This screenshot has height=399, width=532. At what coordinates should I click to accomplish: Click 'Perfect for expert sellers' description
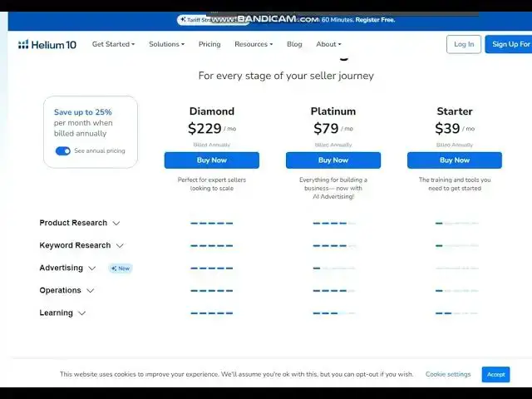pos(212,184)
